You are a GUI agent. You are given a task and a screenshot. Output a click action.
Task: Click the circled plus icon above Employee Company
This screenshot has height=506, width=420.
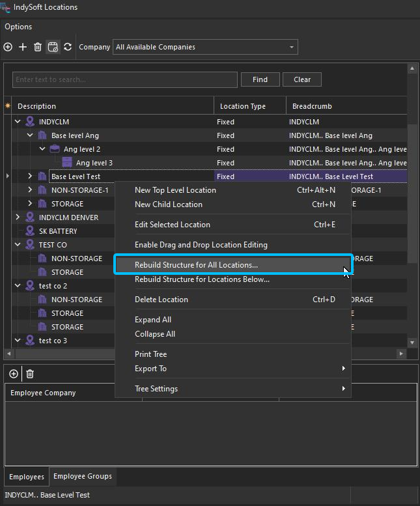(14, 374)
